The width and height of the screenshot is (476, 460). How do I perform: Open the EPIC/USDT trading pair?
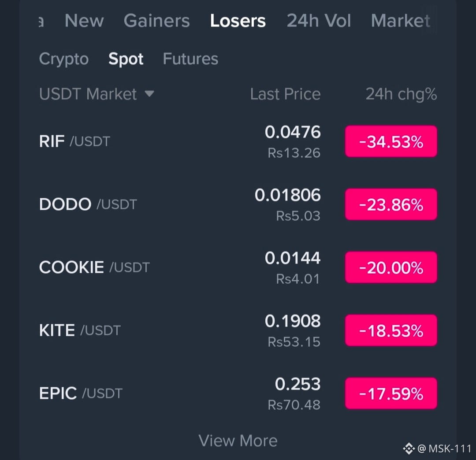(x=238, y=393)
